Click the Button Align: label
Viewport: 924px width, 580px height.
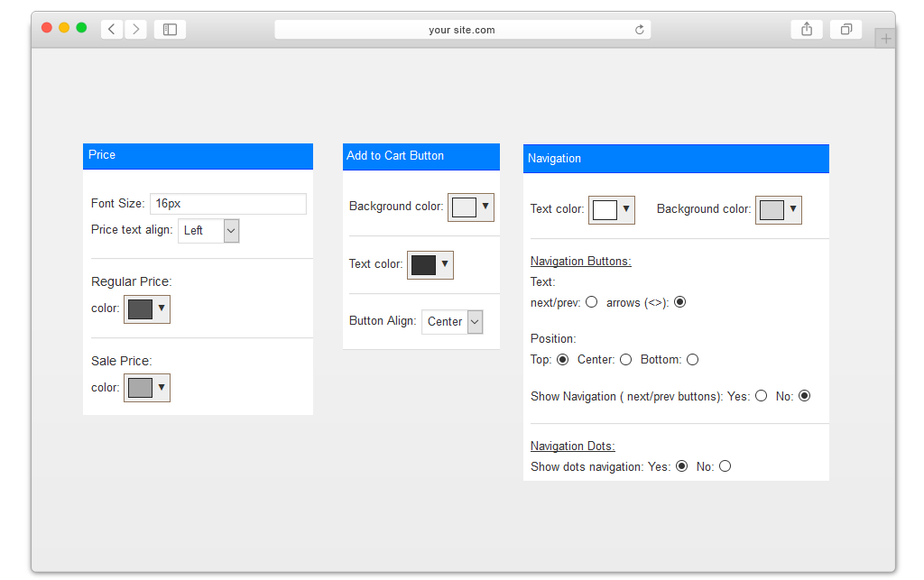click(383, 321)
